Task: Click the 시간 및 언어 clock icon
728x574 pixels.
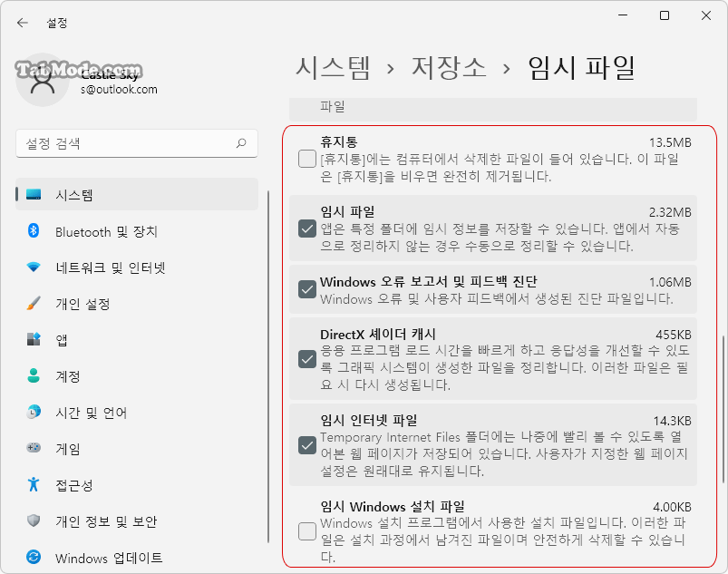Action: click(34, 412)
